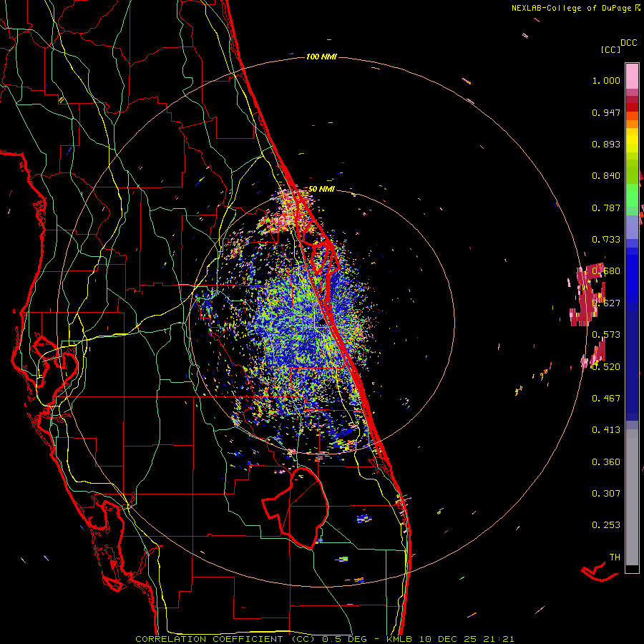
Task: Click the 0.787 scale value
Action: [x=606, y=208]
